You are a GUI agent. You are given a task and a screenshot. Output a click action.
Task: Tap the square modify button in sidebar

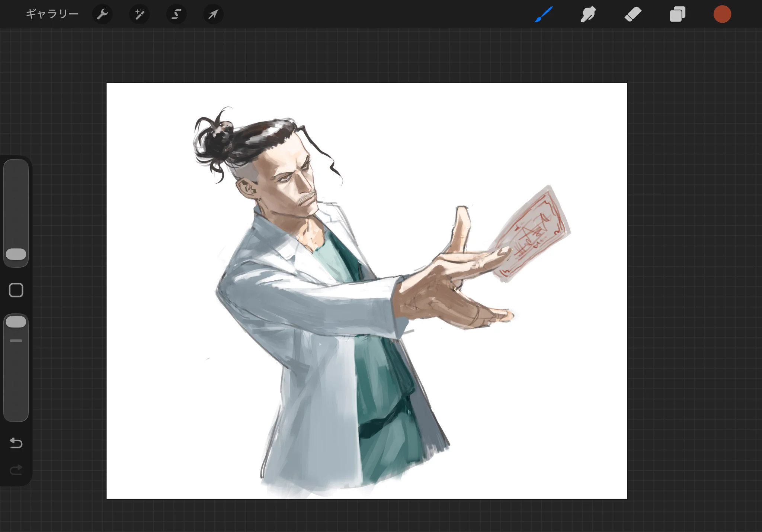(x=16, y=290)
